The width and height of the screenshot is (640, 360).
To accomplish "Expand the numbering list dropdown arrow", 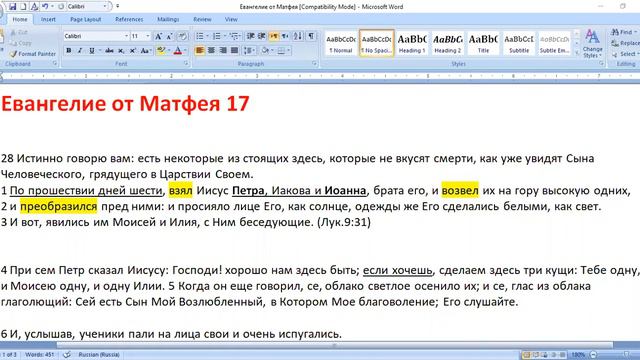I will pos(224,36).
